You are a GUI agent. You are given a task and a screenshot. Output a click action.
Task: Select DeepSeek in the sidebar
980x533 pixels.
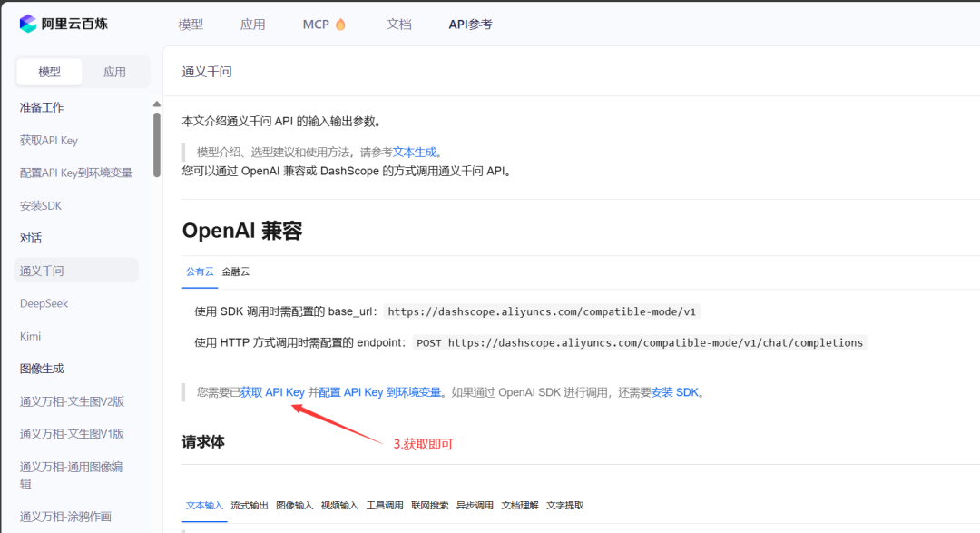point(44,303)
